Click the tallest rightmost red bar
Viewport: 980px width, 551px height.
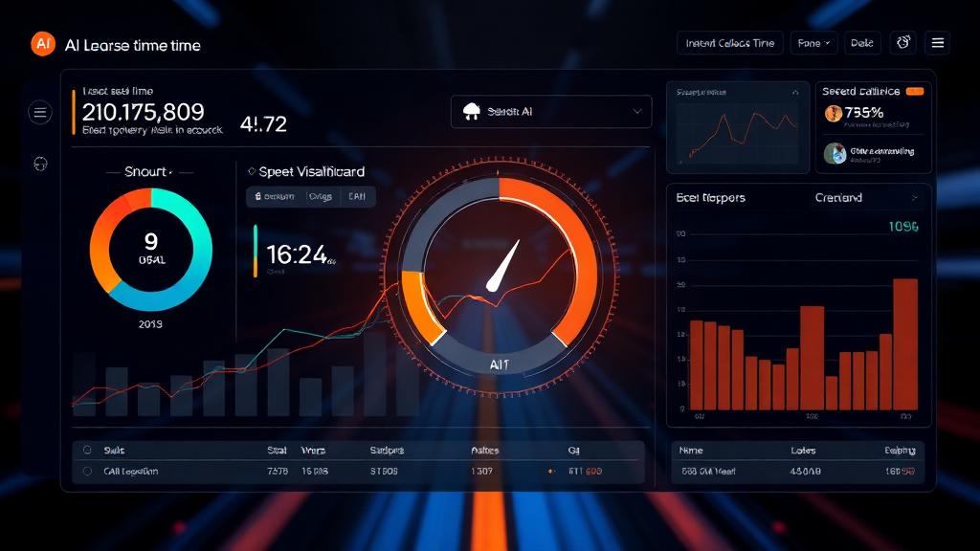905,344
